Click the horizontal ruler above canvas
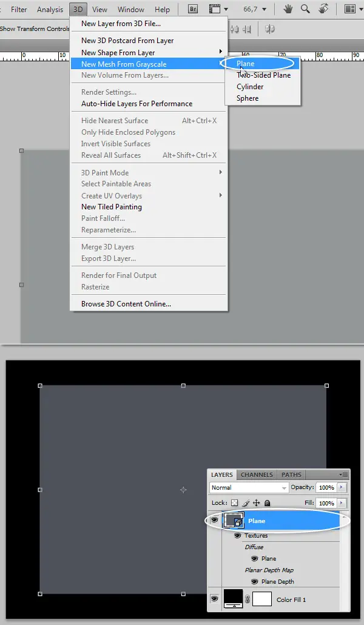The image size is (364, 625). click(x=182, y=56)
